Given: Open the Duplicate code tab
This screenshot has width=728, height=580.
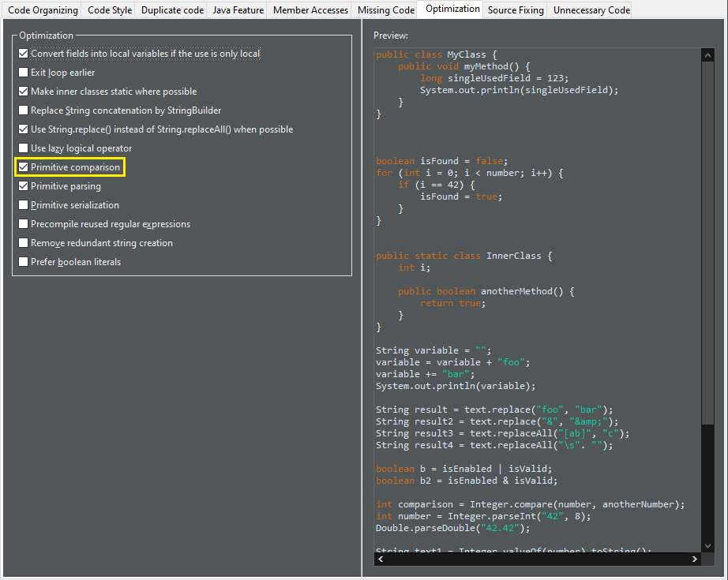Looking at the screenshot, I should tap(172, 10).
